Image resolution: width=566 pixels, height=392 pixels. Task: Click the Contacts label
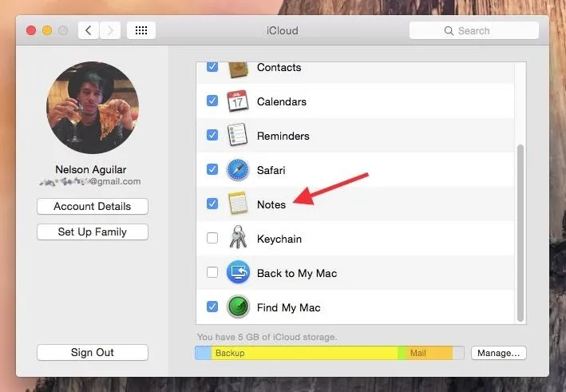click(279, 68)
